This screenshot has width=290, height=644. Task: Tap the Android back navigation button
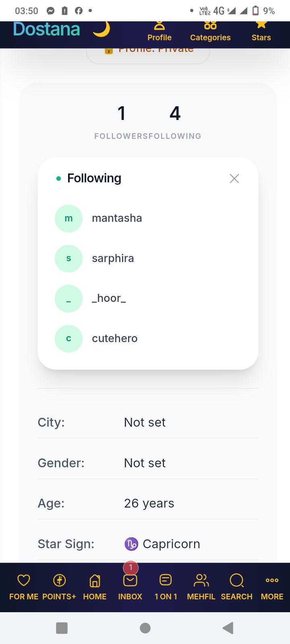click(228, 628)
